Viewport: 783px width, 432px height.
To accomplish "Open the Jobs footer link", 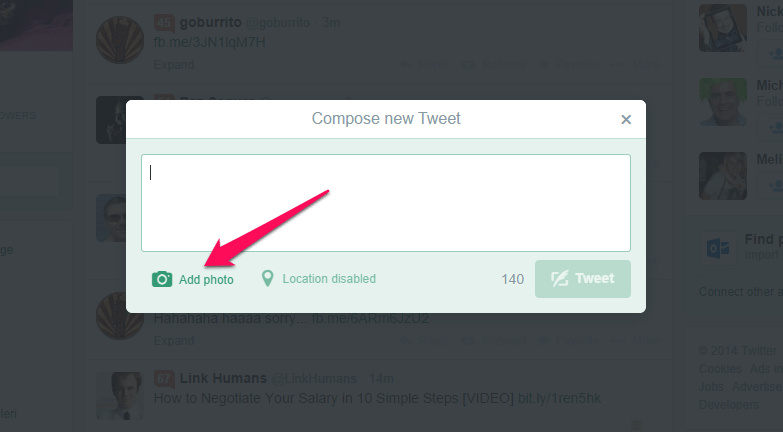I will tap(711, 387).
